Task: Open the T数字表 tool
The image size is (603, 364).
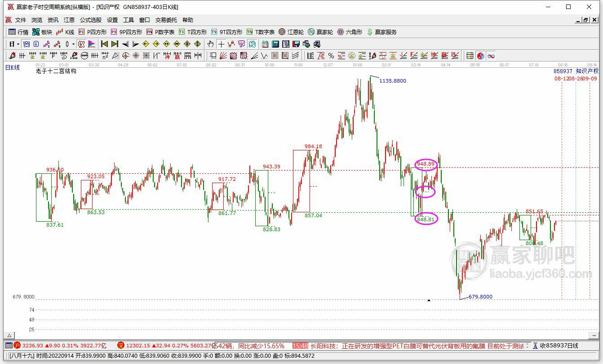Action: pyautogui.click(x=261, y=32)
